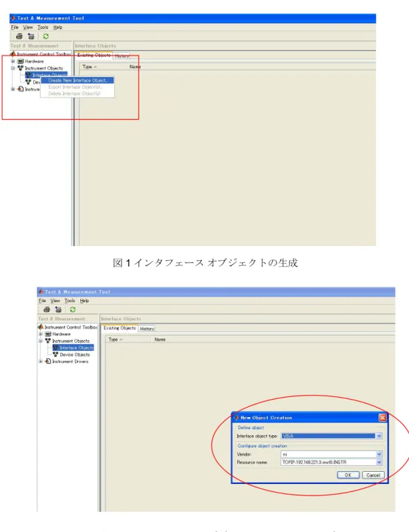
Task: Click the print icon in the top window toolbar
Action: [x=20, y=36]
